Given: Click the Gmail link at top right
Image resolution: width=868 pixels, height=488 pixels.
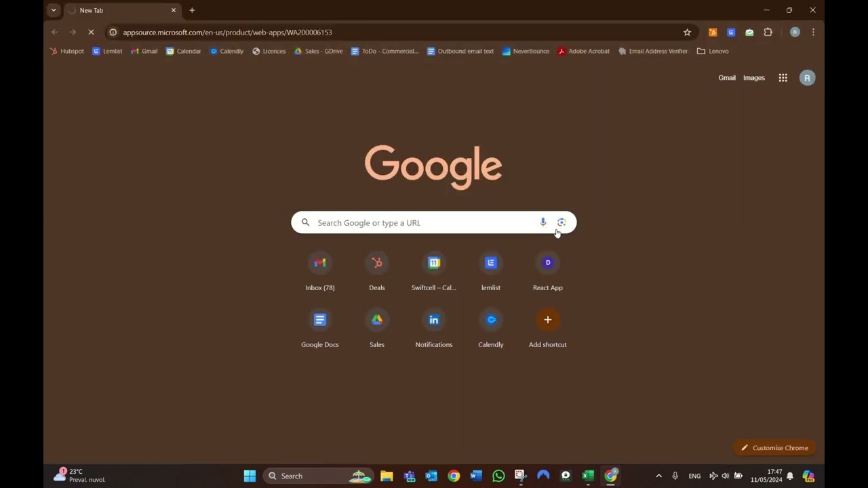Looking at the screenshot, I should [x=727, y=78].
